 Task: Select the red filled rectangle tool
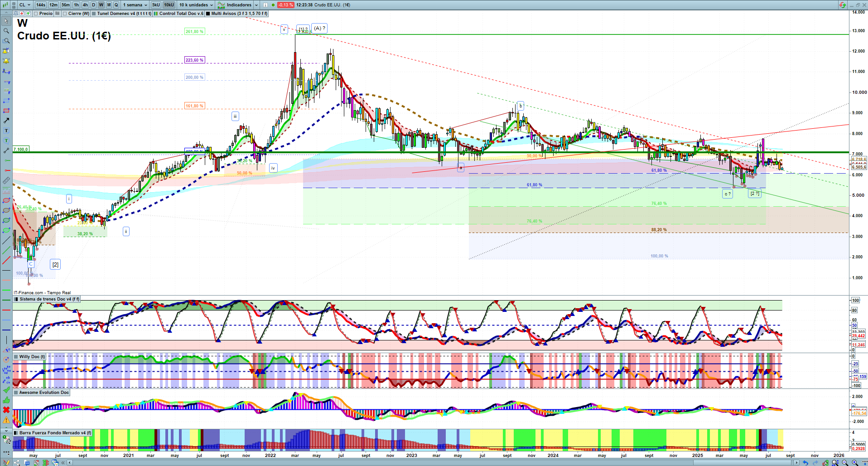click(x=6, y=111)
